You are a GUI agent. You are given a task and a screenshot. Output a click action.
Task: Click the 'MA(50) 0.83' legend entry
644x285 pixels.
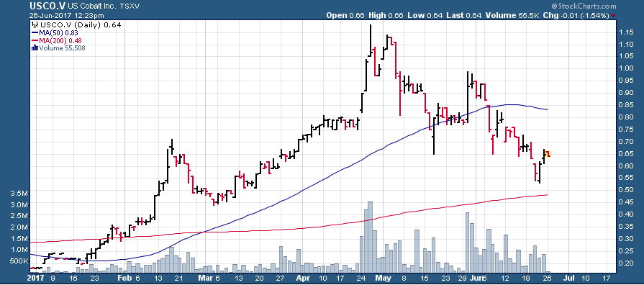coord(59,32)
